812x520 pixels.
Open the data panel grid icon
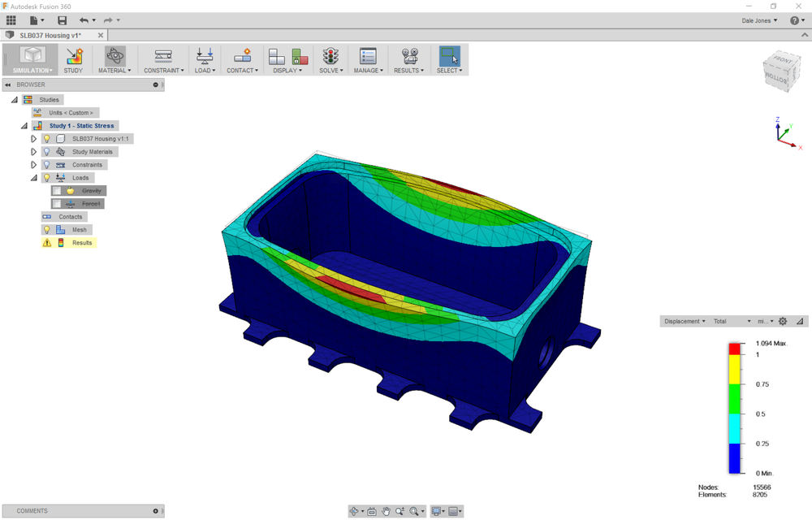(x=11, y=20)
